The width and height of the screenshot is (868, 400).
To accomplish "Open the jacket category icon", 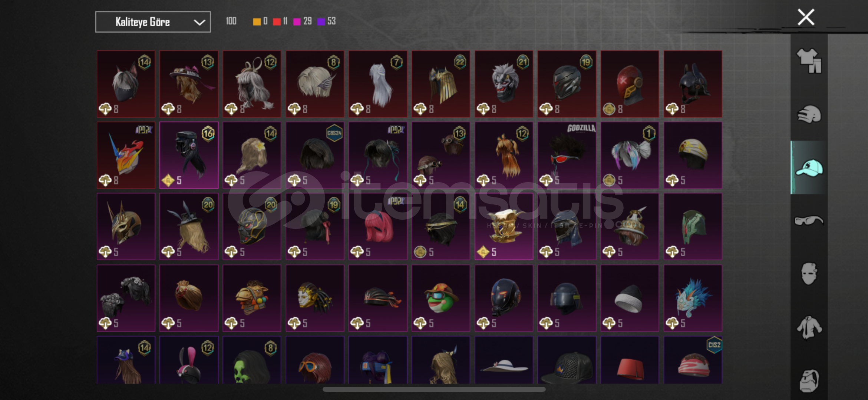I will 809,327.
